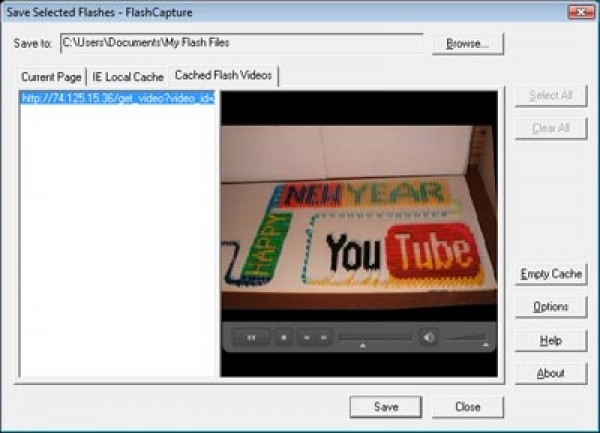
Task: Open the IE Local Cache tab
Action: (x=128, y=77)
